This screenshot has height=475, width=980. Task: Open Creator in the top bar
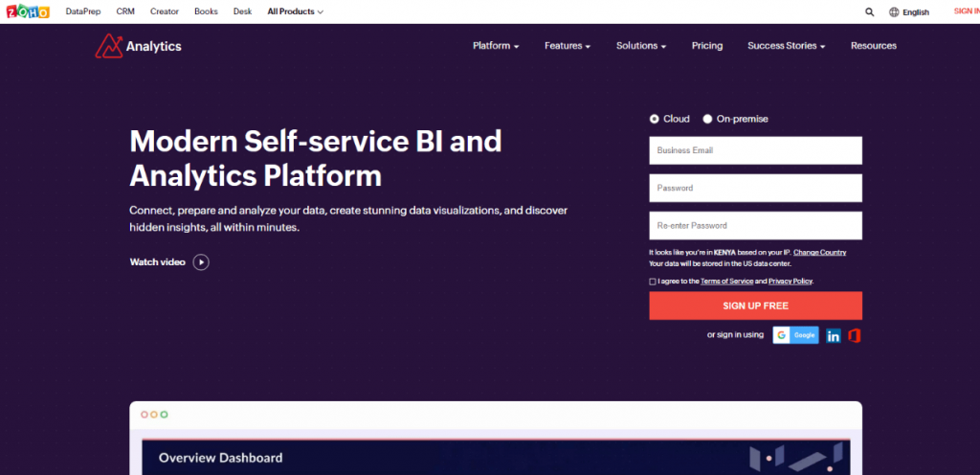tap(165, 11)
